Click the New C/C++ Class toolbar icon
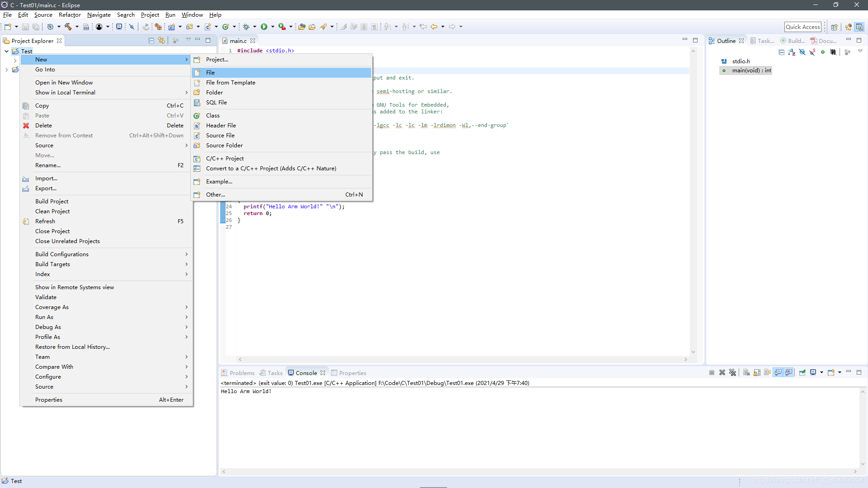The width and height of the screenshot is (868, 488). tap(226, 27)
